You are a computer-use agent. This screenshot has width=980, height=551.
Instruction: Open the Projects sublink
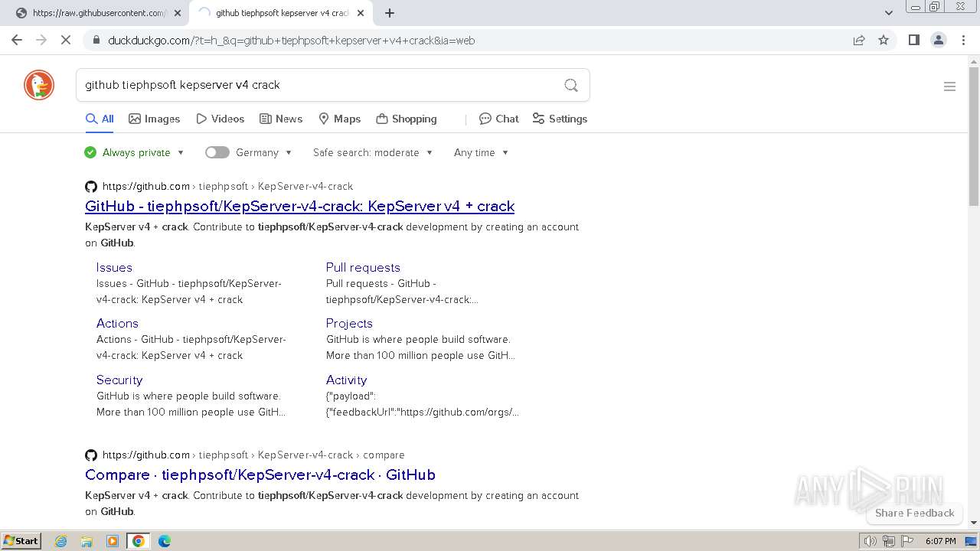(349, 323)
